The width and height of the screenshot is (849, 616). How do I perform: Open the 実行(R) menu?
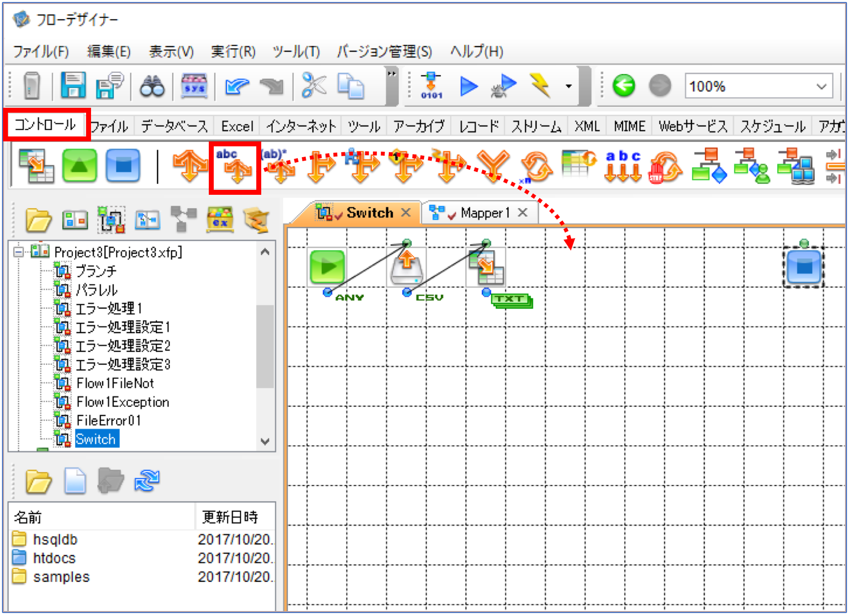pyautogui.click(x=233, y=51)
